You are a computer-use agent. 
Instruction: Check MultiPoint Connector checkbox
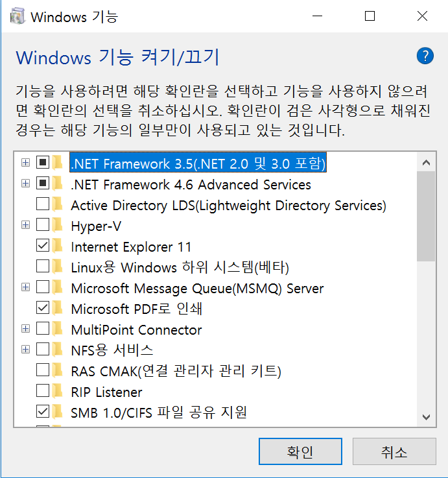(x=43, y=328)
